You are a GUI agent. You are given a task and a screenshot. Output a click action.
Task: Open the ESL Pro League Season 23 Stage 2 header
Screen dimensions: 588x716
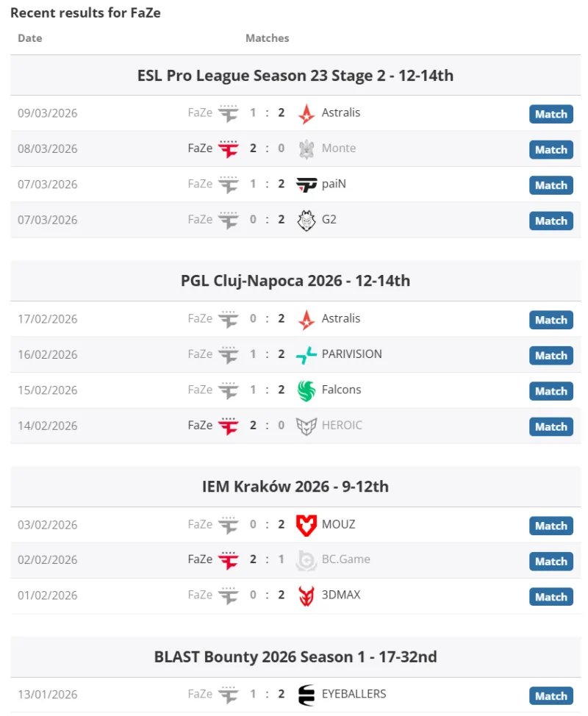coord(295,75)
